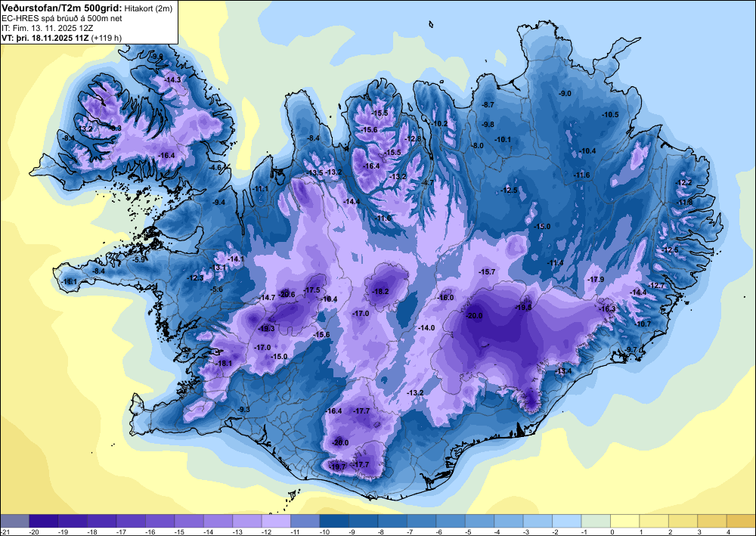The height and width of the screenshot is (536, 756).
Task: Click the valid time line 'VT: þri. 18.11.2025 11Z (+119 h)'
Action: coord(62,38)
